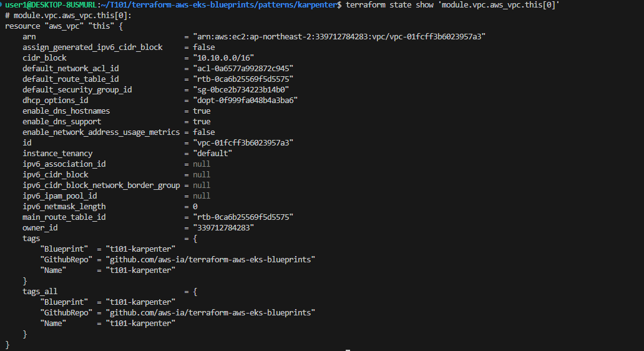Click the '# module.vpc.aws_vpc.this[0]:' comment line
The image size is (644, 351).
coord(68,16)
